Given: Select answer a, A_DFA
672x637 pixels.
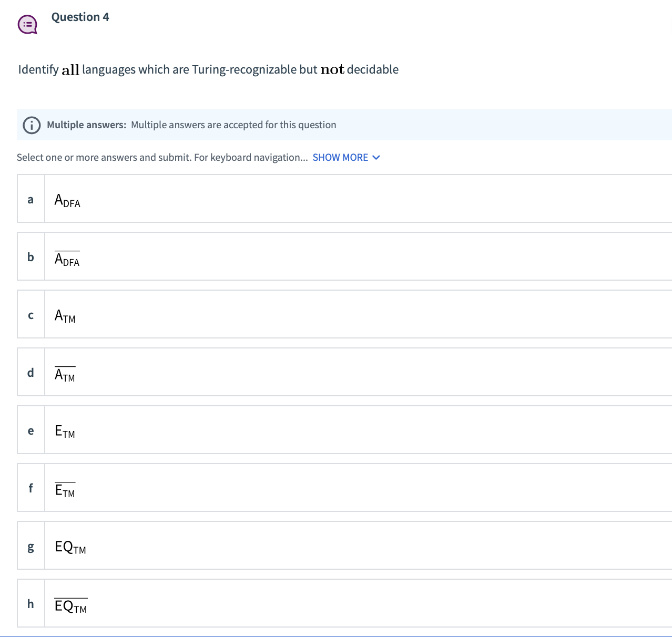Looking at the screenshot, I should coord(344,199).
